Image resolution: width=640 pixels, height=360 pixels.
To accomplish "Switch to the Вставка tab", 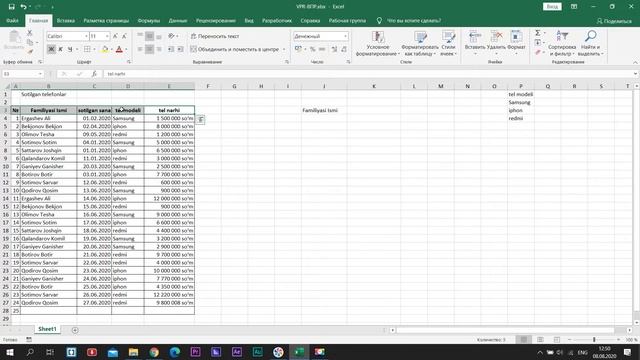I will click(x=66, y=20).
